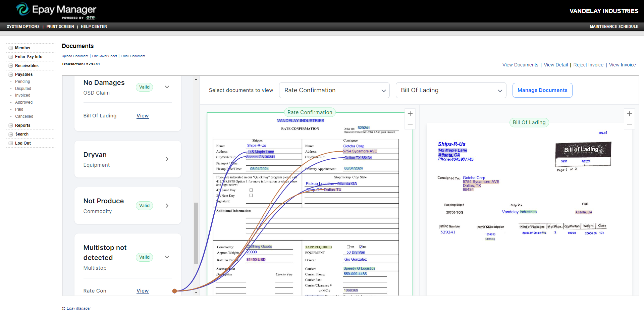Open System Options menu
The height and width of the screenshot is (317, 644).
[x=23, y=27]
